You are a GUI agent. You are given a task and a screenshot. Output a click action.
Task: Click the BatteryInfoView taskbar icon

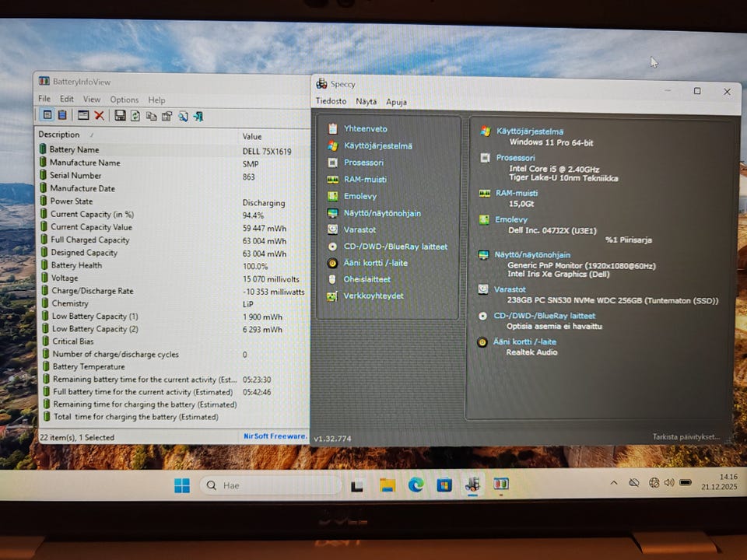pyautogui.click(x=500, y=485)
